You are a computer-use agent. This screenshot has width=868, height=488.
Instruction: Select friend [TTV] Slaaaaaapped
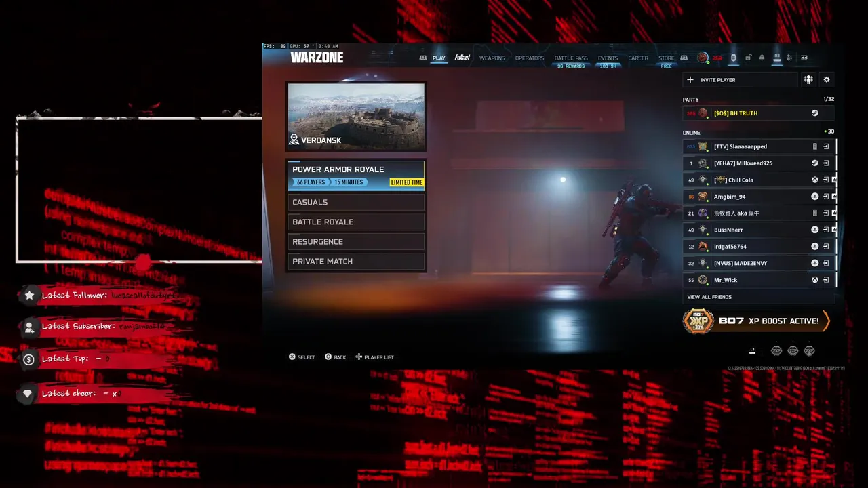pyautogui.click(x=758, y=146)
